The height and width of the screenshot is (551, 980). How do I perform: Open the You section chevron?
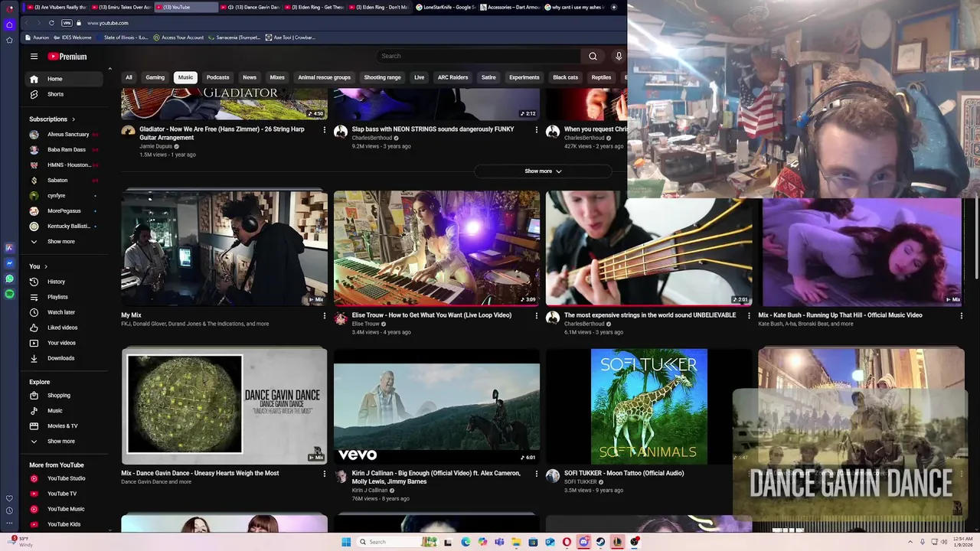tap(46, 266)
